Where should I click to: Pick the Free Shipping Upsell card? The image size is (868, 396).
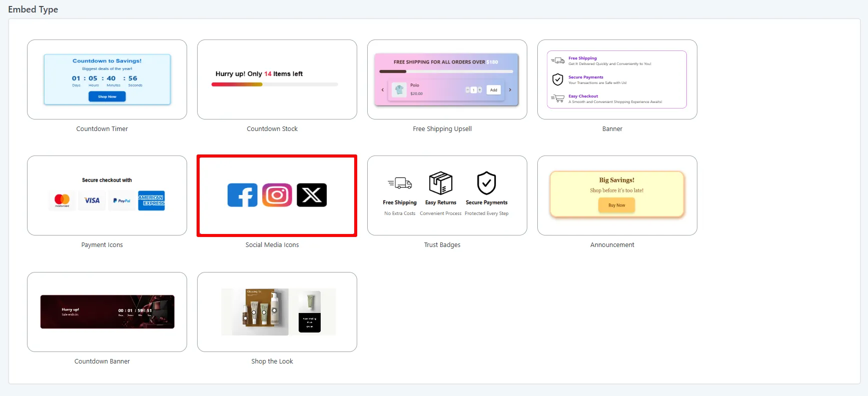click(x=447, y=79)
